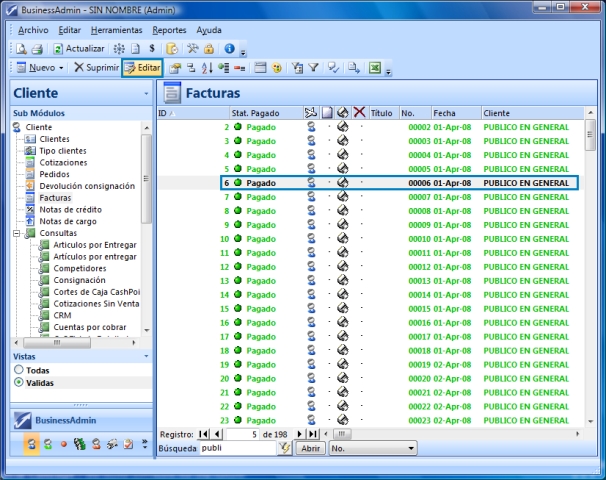Open the Herramientas menu
606x480 pixels.
point(116,30)
